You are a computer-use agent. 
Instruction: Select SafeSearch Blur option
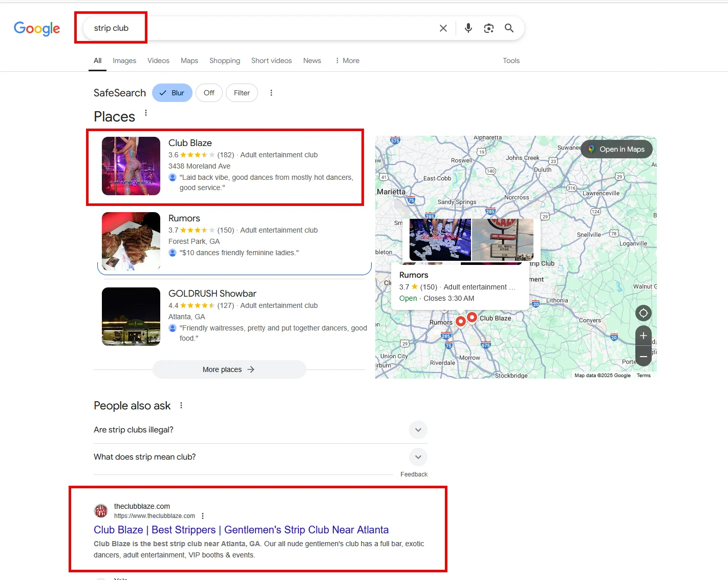point(172,93)
